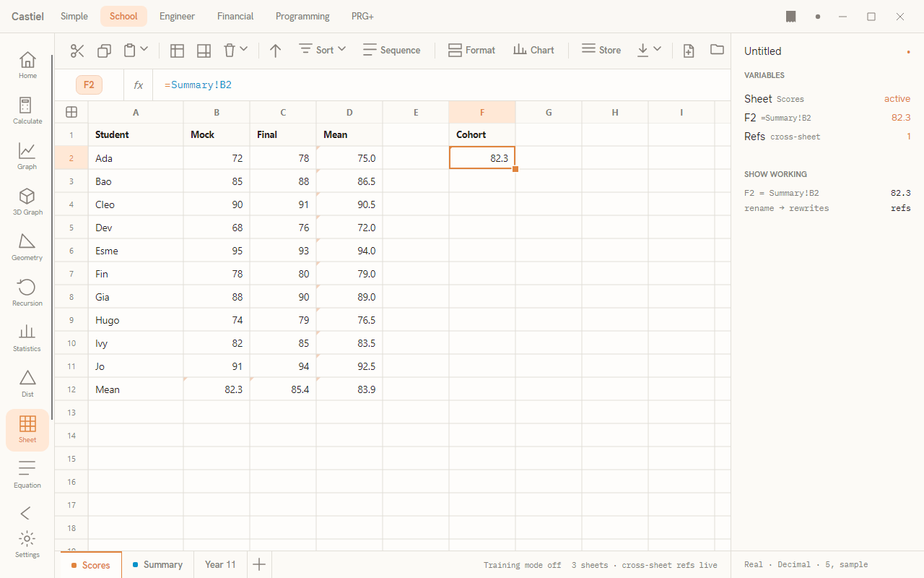Select the Sheet mode in sidebar

pos(27,430)
